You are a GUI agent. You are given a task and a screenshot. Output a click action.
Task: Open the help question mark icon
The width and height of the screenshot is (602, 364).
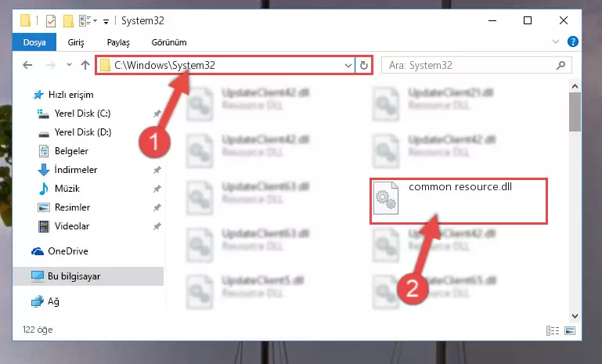pos(572,41)
